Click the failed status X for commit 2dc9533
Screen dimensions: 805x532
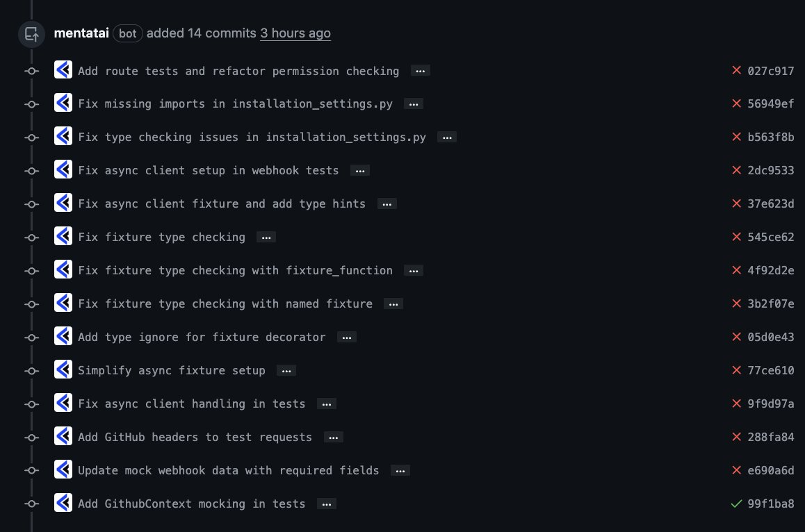point(736,169)
